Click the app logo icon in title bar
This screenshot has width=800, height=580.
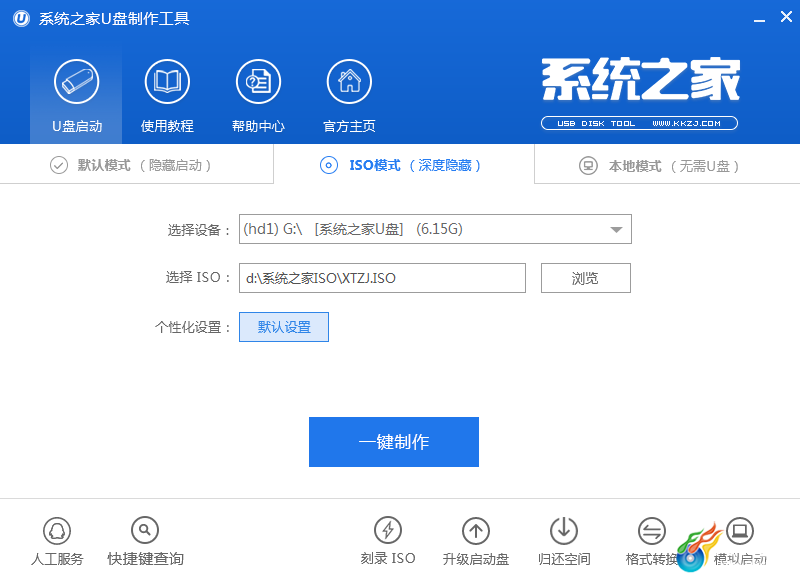click(21, 19)
